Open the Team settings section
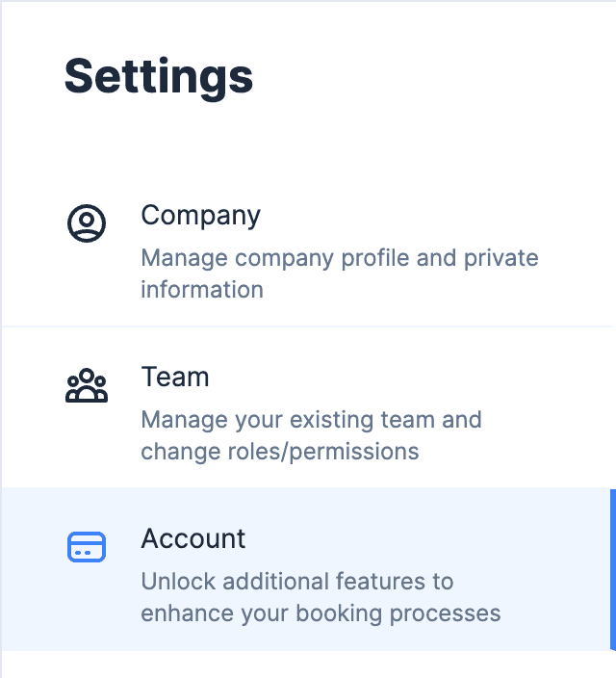Image resolution: width=616 pixels, height=678 pixels. (308, 407)
